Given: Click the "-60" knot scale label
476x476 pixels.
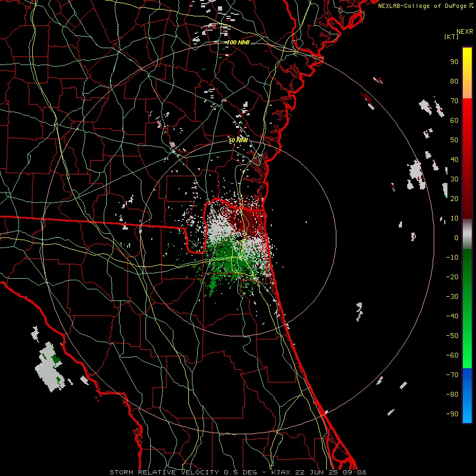Looking at the screenshot, I should [452, 355].
